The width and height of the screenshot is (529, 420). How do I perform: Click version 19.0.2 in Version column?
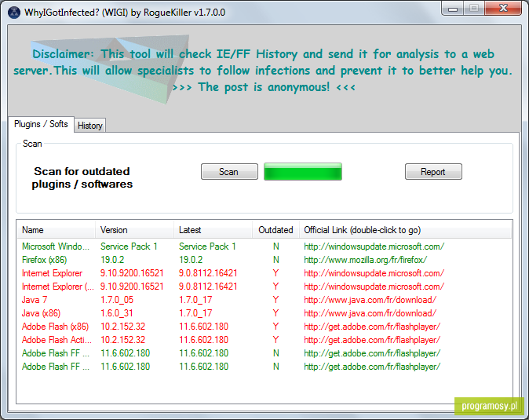[112, 260]
